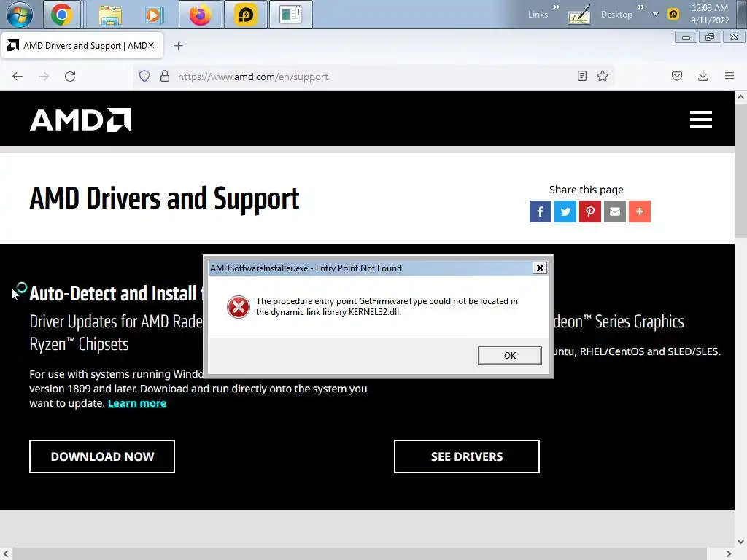The height and width of the screenshot is (560, 747).
Task: Click the red error icon in dialog
Action: click(x=239, y=307)
